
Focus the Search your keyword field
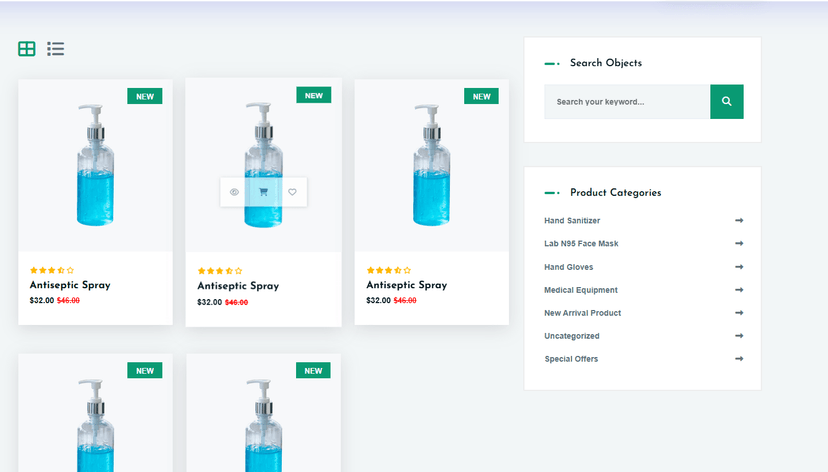tap(627, 101)
